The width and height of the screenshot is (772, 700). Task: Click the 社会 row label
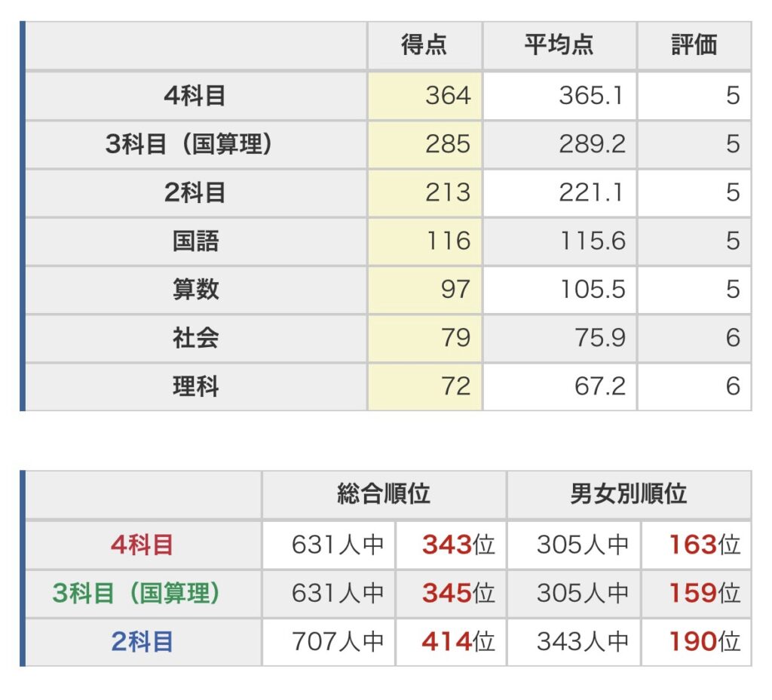point(195,337)
